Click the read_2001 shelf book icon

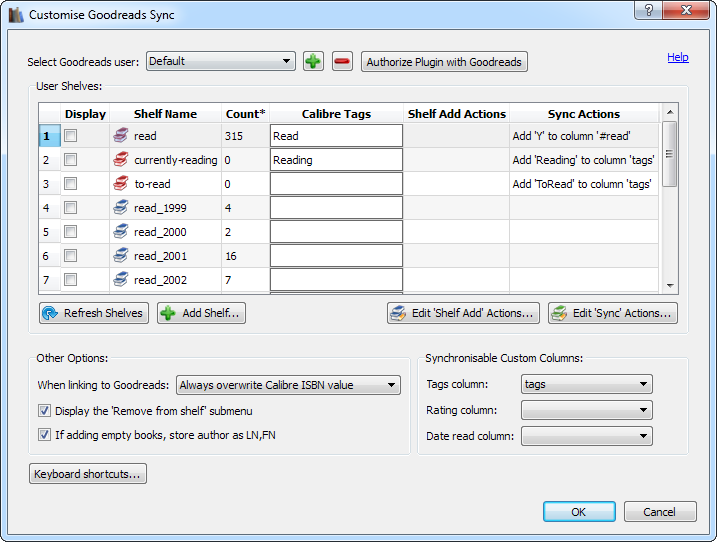pyautogui.click(x=121, y=256)
